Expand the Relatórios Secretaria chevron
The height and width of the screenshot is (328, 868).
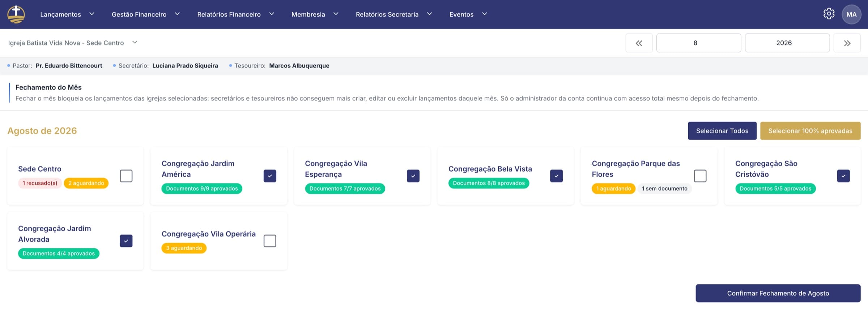(x=429, y=14)
